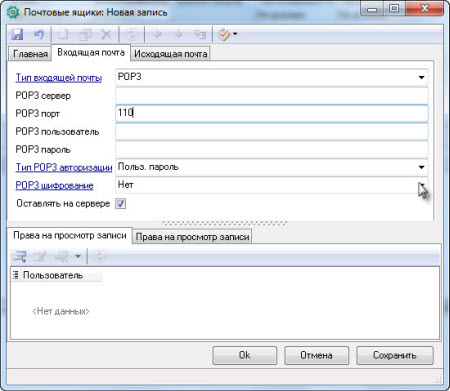Screen dimensions: 450x391
Task: Open dropdown arrow next to lower delete icon
Action: point(78,256)
